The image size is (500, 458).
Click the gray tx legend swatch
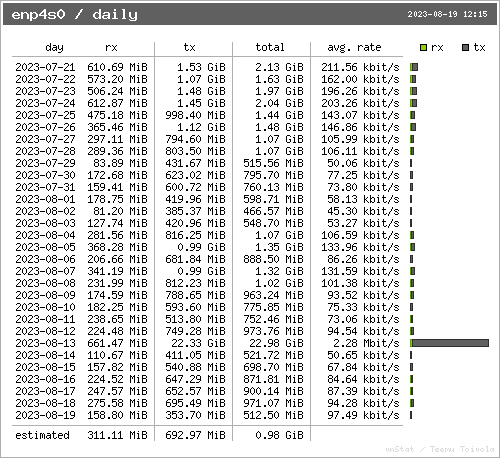(x=465, y=48)
